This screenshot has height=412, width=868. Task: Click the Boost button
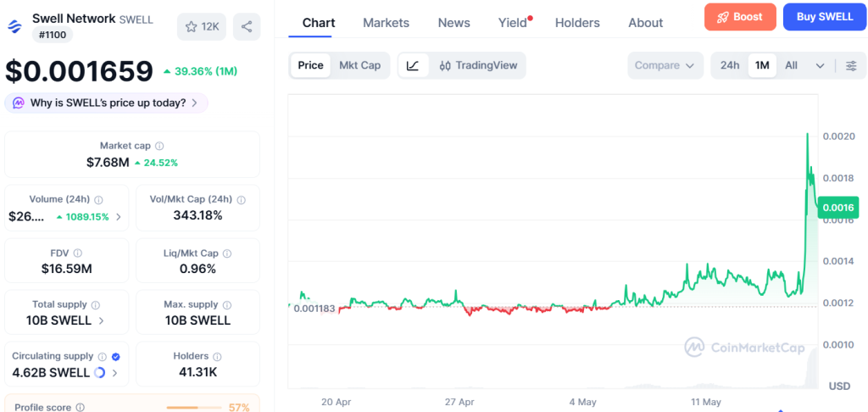740,17
